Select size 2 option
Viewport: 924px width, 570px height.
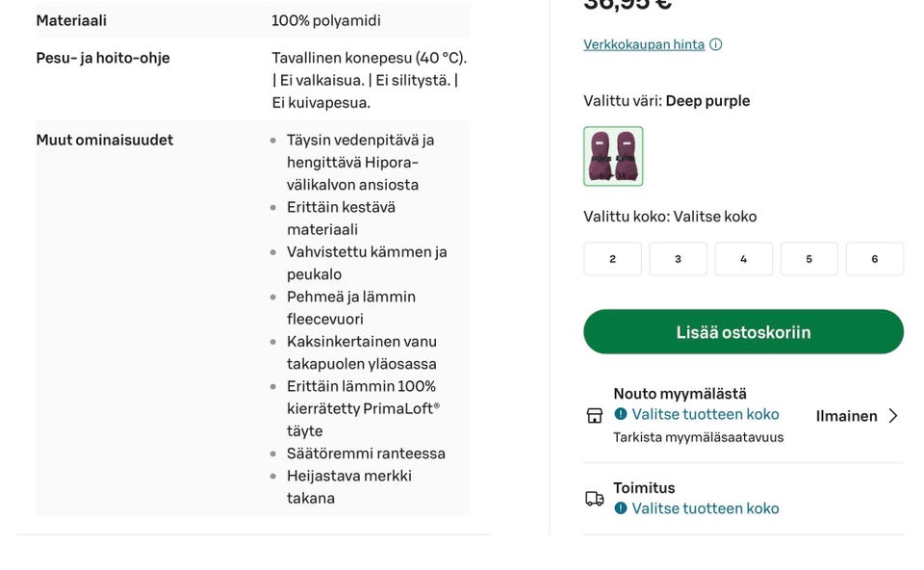coord(612,258)
